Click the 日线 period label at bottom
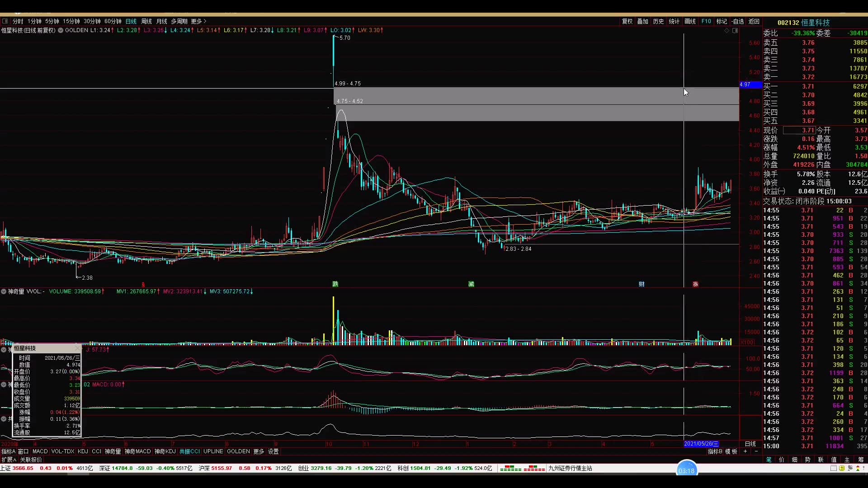The image size is (868, 488). click(750, 444)
